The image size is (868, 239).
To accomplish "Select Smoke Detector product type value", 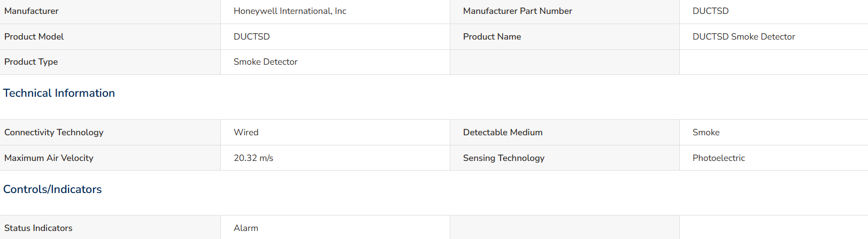I will coord(265,62).
